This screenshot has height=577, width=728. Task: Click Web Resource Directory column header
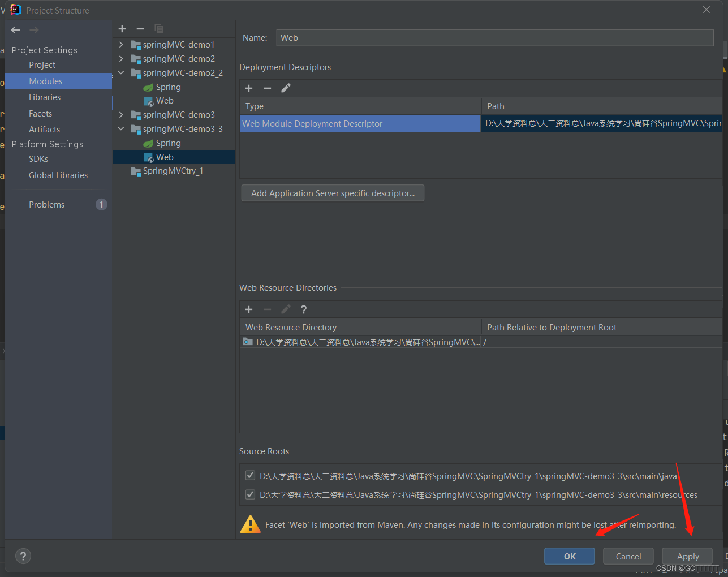pos(360,328)
